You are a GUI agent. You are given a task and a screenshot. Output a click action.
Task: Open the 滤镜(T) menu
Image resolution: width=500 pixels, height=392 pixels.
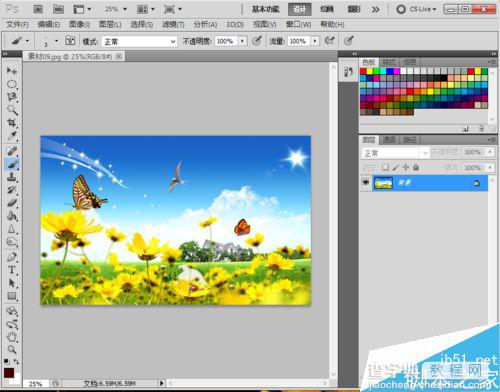click(173, 24)
